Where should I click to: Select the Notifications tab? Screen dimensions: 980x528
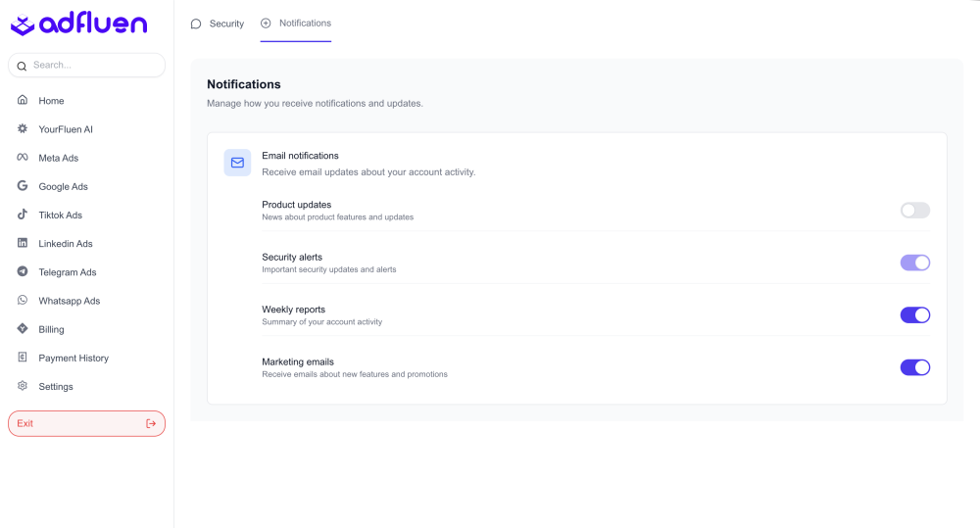[296, 24]
